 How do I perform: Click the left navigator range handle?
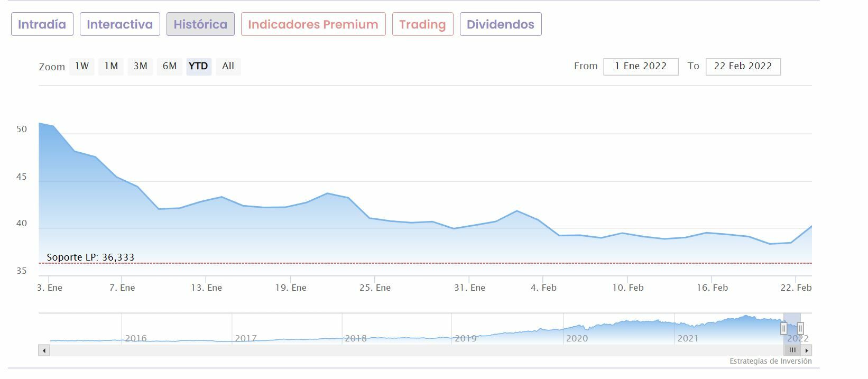[x=784, y=328]
